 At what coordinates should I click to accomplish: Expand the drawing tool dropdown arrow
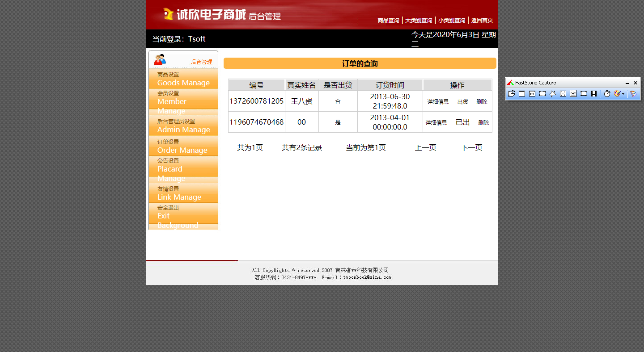[623, 94]
